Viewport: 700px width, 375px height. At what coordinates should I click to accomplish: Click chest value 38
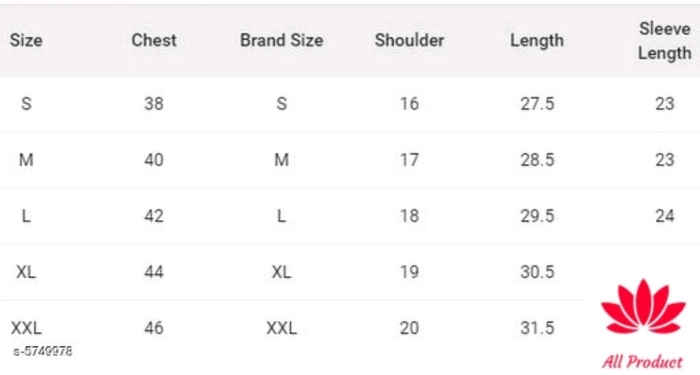[x=154, y=104]
